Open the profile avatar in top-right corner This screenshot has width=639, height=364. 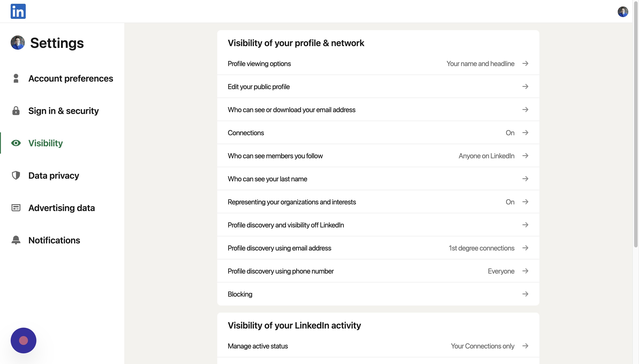[x=623, y=12]
